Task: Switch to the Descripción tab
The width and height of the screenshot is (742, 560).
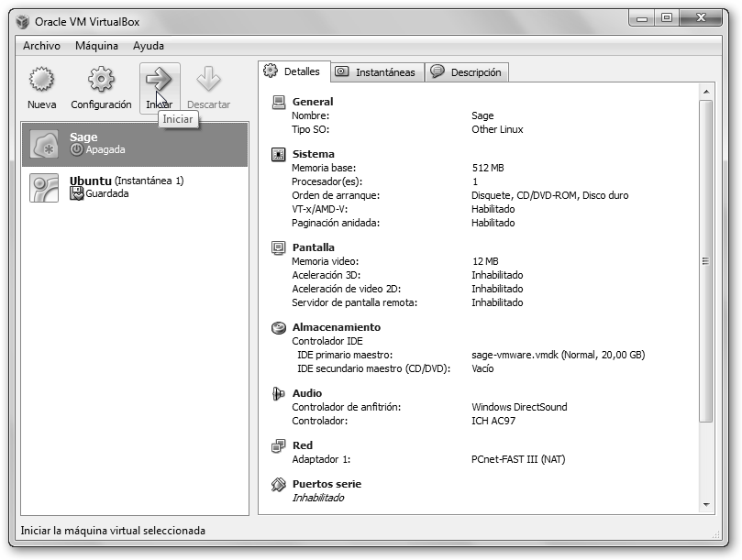Action: coord(467,72)
